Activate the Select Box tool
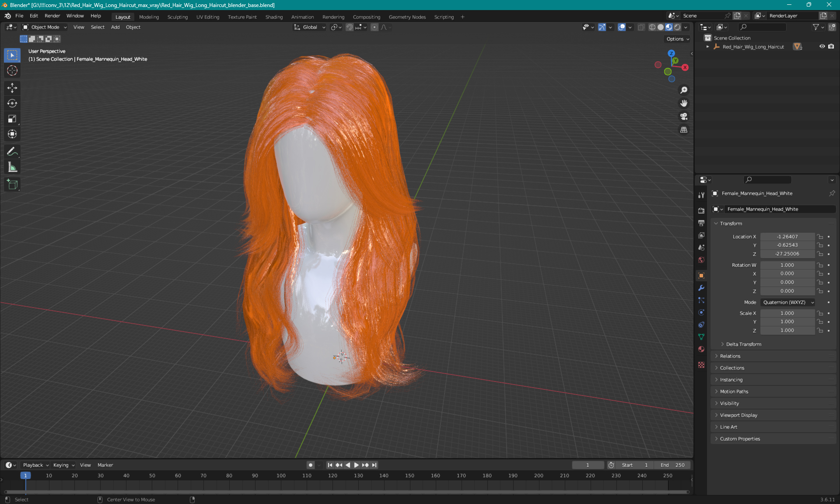The image size is (840, 504). pyautogui.click(x=12, y=55)
